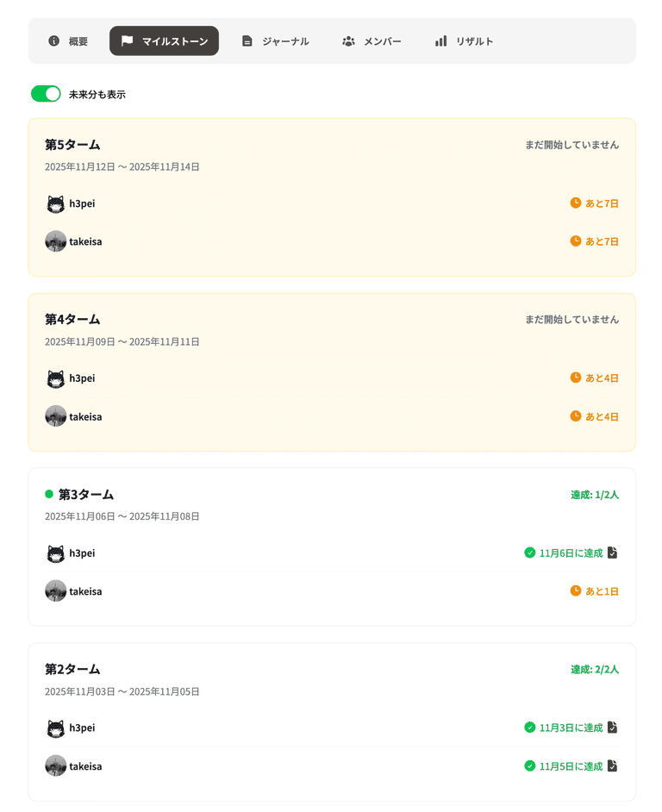Click the clock icon beside h3pei's あと7日 status

click(574, 203)
